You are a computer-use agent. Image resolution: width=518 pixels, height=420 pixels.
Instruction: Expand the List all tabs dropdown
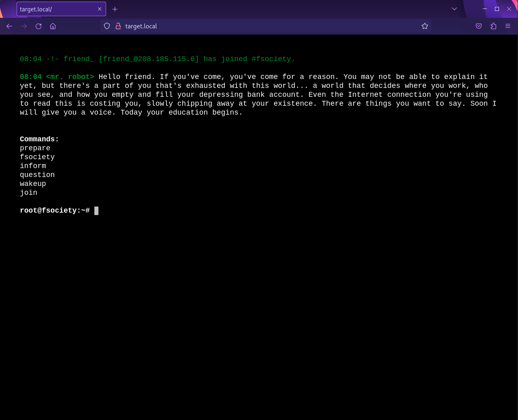click(x=454, y=9)
